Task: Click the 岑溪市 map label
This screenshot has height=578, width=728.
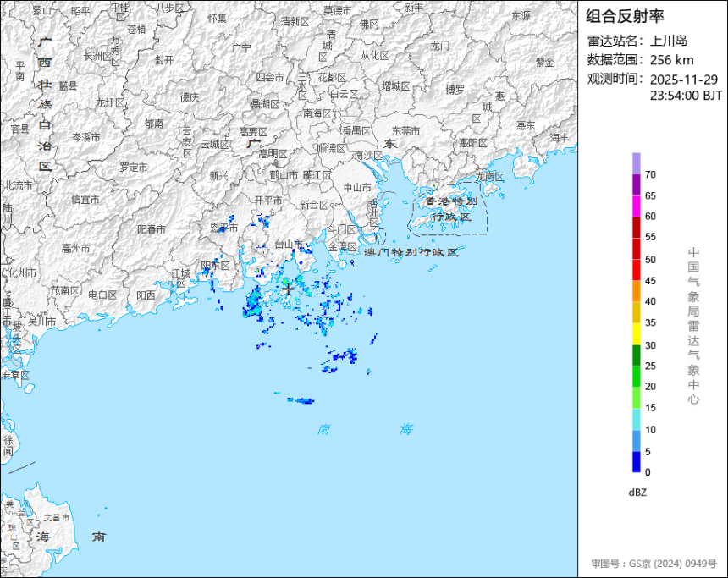Action: pyautogui.click(x=85, y=137)
